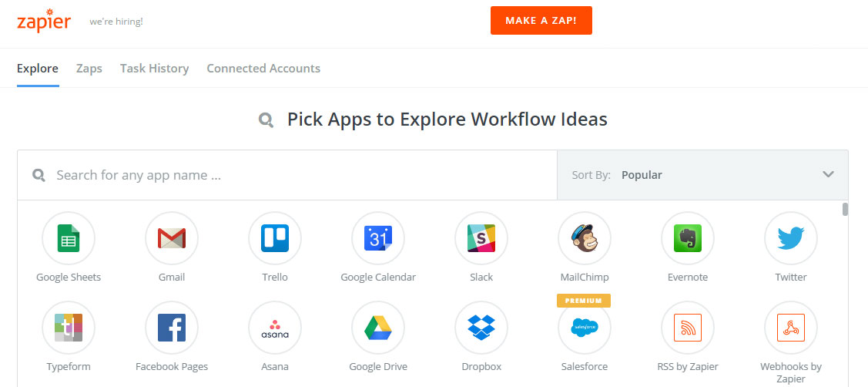Click the Slack app icon
This screenshot has height=387, width=868.
click(x=481, y=238)
